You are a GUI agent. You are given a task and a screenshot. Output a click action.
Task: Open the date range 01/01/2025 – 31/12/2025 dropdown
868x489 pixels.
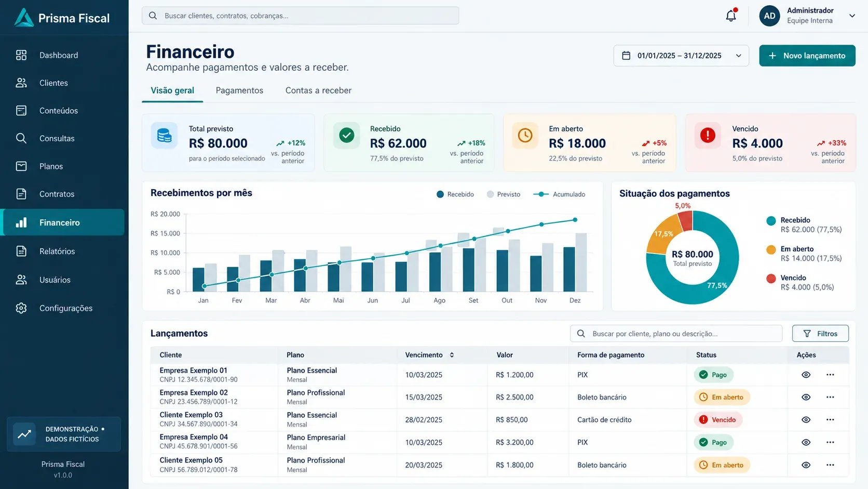(x=681, y=56)
